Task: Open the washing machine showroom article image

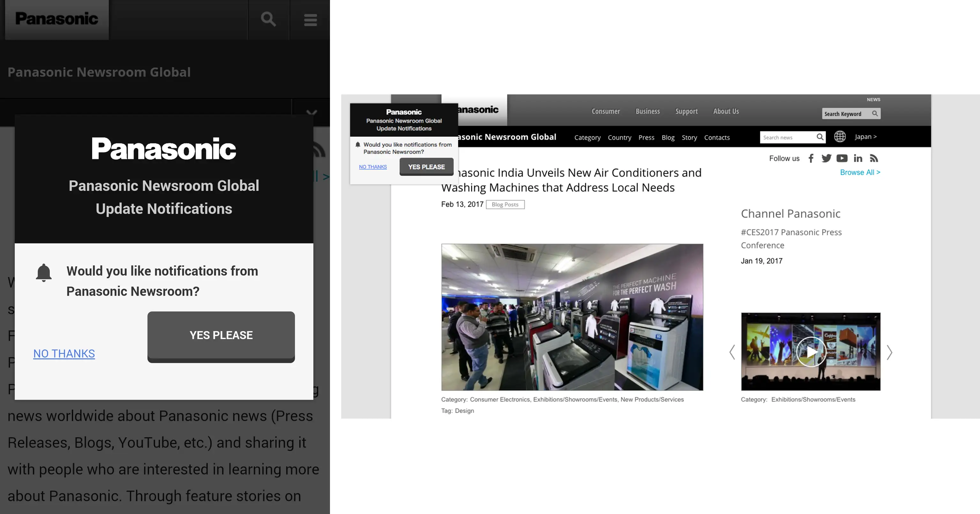Action: [x=572, y=317]
